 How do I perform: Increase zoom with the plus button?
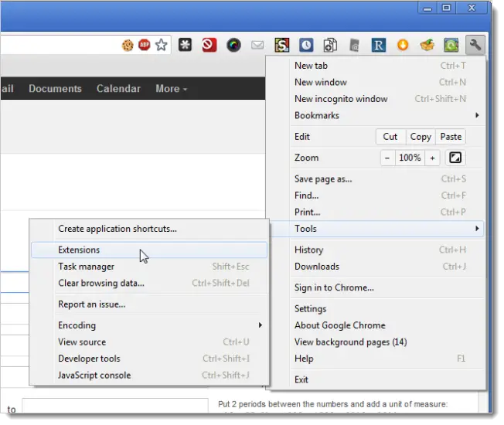[433, 158]
